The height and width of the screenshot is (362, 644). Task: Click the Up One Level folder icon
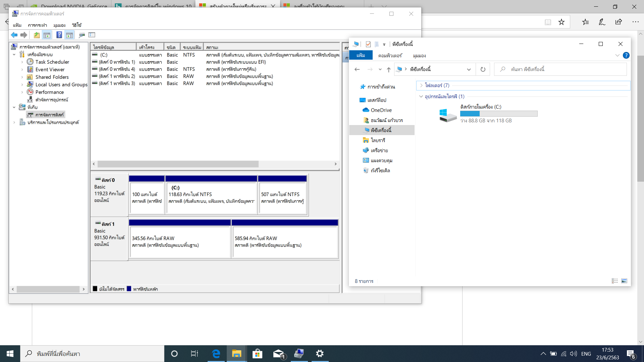[37, 35]
